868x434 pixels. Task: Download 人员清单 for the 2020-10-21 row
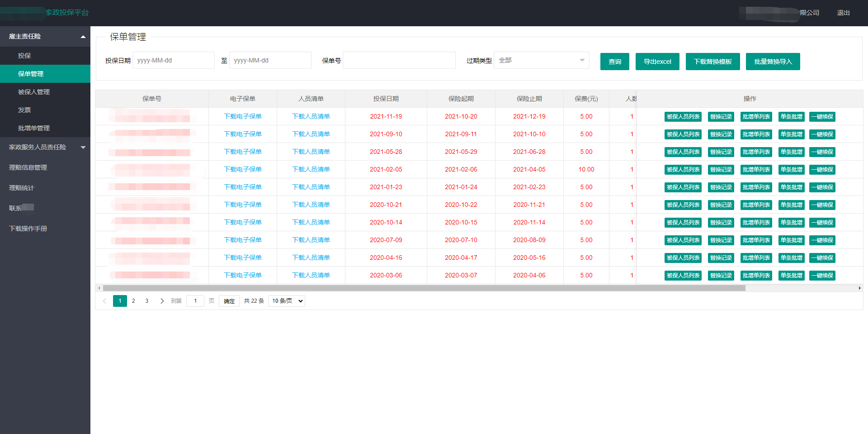(311, 205)
